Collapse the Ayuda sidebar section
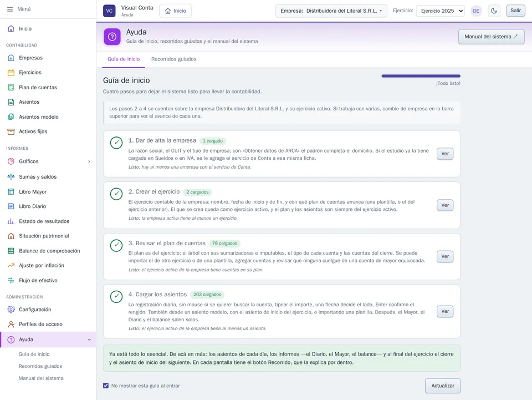Image resolution: width=532 pixels, height=400 pixels. click(x=89, y=340)
